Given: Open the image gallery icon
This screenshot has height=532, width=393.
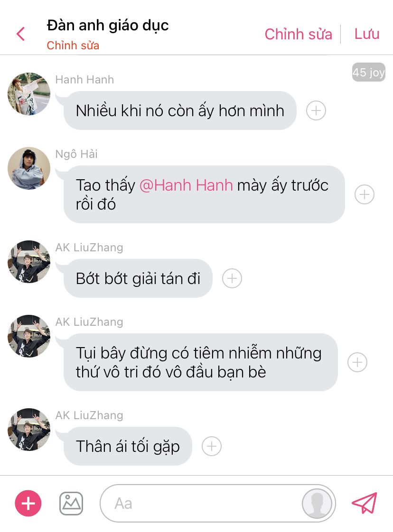Looking at the screenshot, I should pyautogui.click(x=71, y=504).
